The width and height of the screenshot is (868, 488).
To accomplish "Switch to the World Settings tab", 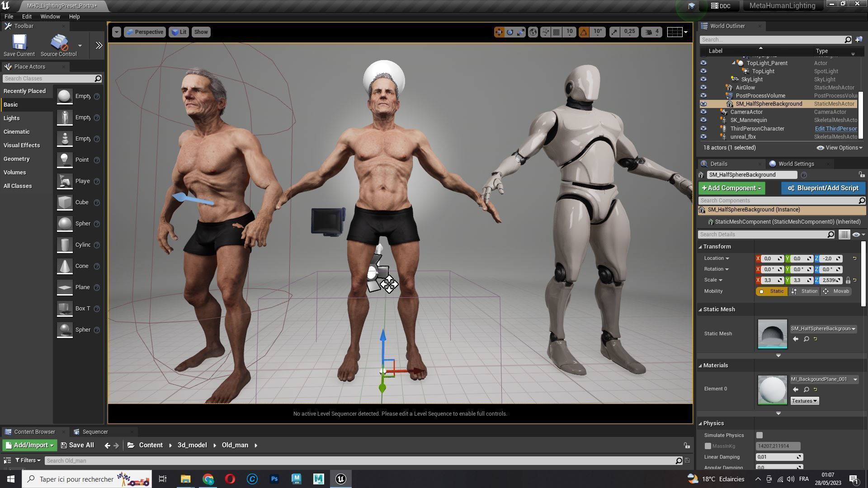I will point(796,164).
